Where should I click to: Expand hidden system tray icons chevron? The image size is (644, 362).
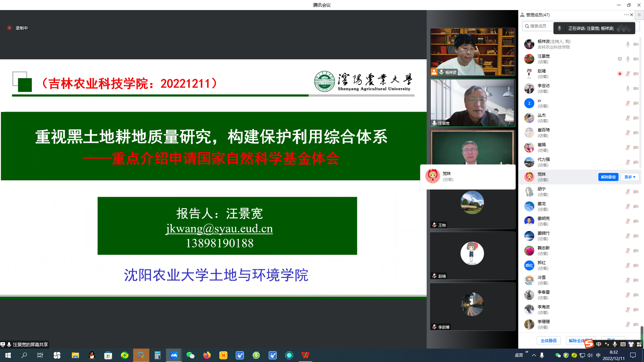click(534, 355)
